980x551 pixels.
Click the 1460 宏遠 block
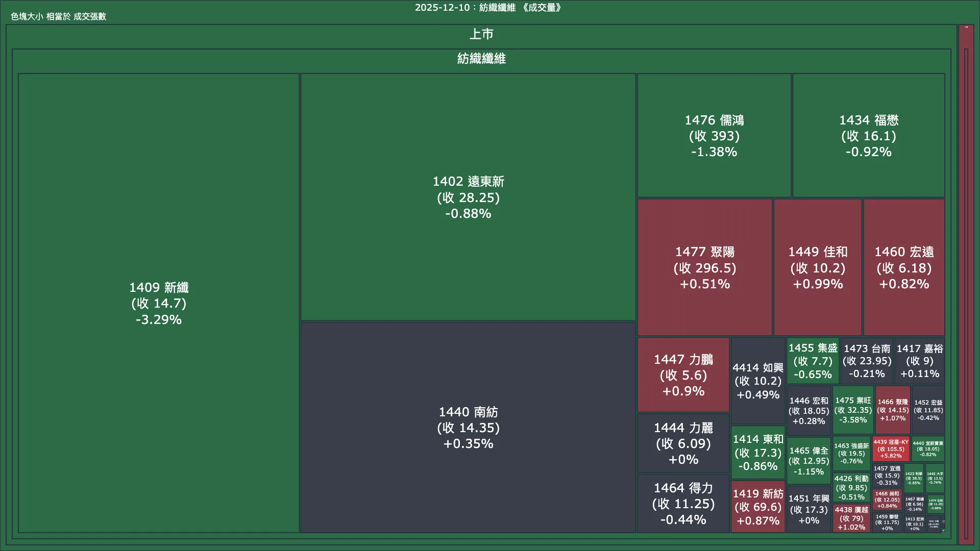click(x=904, y=268)
